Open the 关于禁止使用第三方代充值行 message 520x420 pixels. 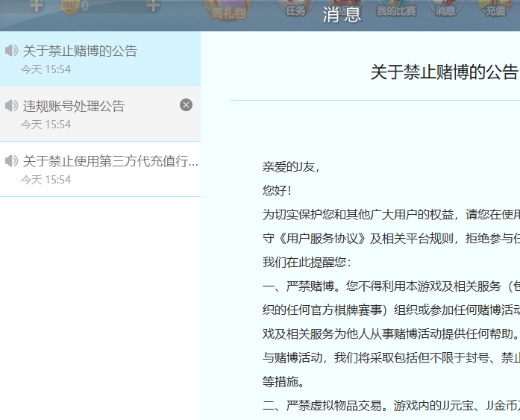tap(110, 162)
